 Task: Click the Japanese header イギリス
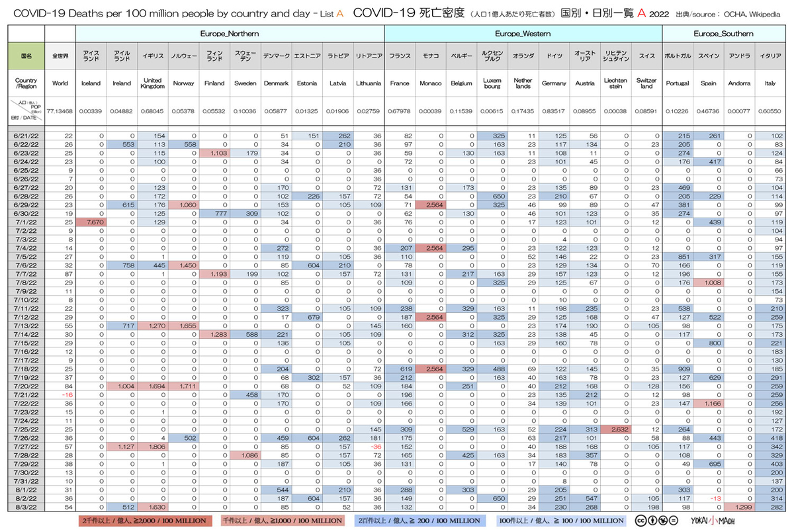pos(152,56)
